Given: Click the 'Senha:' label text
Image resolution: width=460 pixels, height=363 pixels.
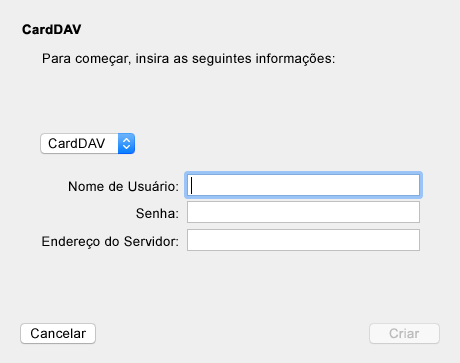Looking at the screenshot, I should tap(157, 213).
